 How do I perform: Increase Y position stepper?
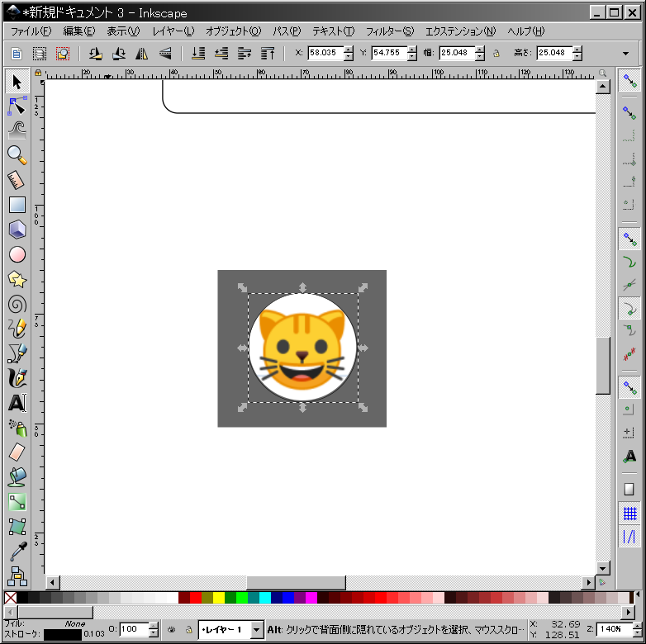[x=412, y=50]
